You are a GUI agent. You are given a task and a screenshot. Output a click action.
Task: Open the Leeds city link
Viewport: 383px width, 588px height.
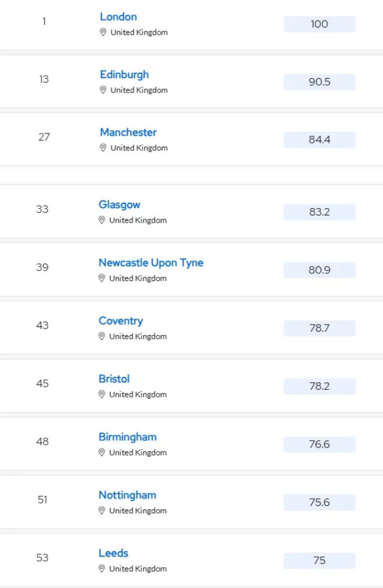pyautogui.click(x=114, y=553)
